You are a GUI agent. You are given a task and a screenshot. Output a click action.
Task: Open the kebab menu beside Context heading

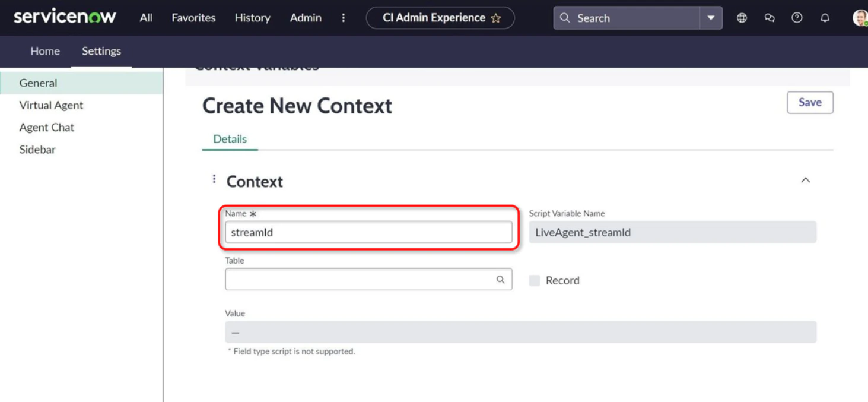[214, 179]
